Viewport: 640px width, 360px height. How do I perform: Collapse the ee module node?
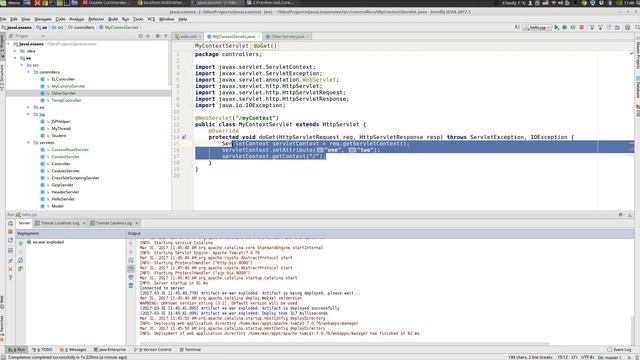click(16, 58)
